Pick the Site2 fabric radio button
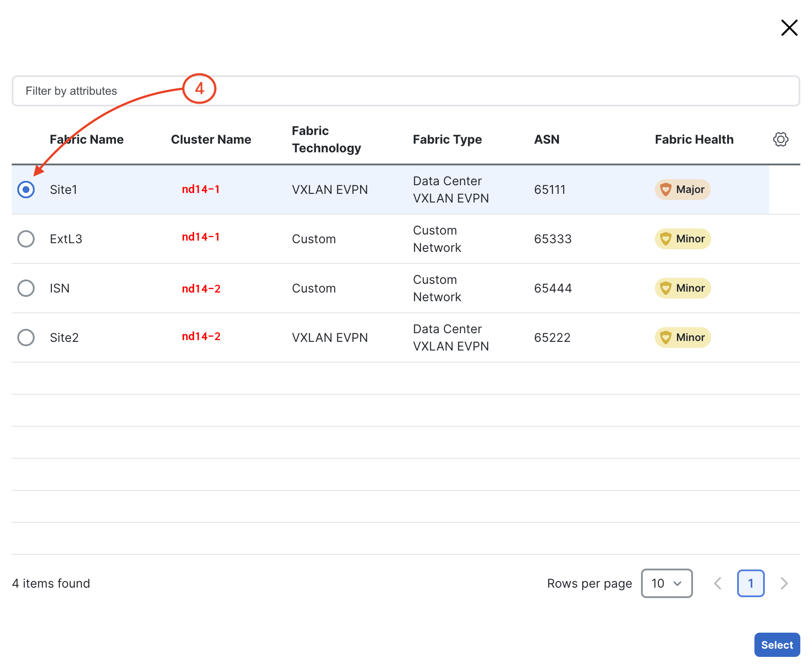Screen dimensions: 812x669 [26, 338]
